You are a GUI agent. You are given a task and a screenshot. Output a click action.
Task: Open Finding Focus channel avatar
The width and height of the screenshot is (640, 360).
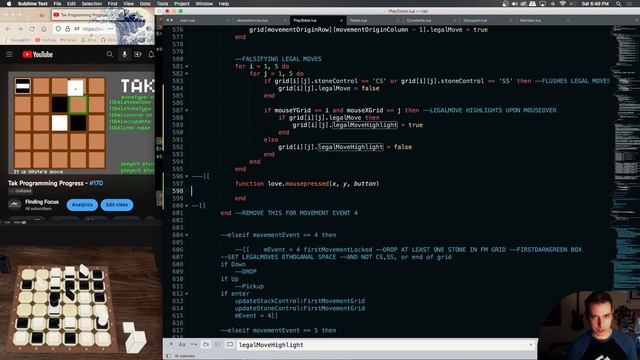coord(14,204)
